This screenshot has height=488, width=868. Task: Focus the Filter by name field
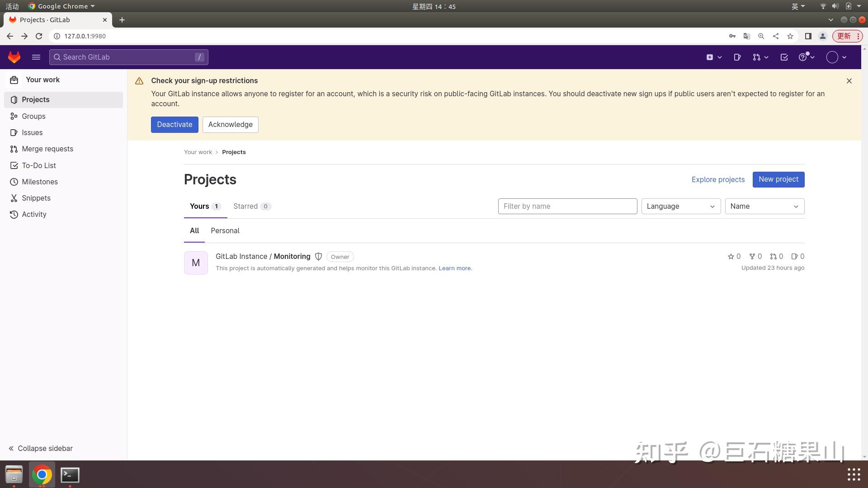(x=567, y=206)
